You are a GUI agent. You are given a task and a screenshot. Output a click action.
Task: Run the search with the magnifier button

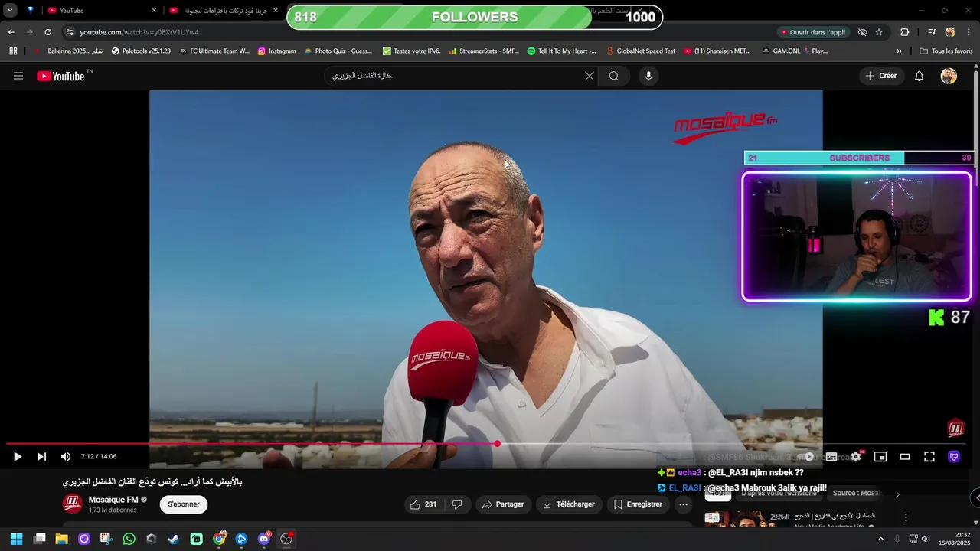coord(614,76)
